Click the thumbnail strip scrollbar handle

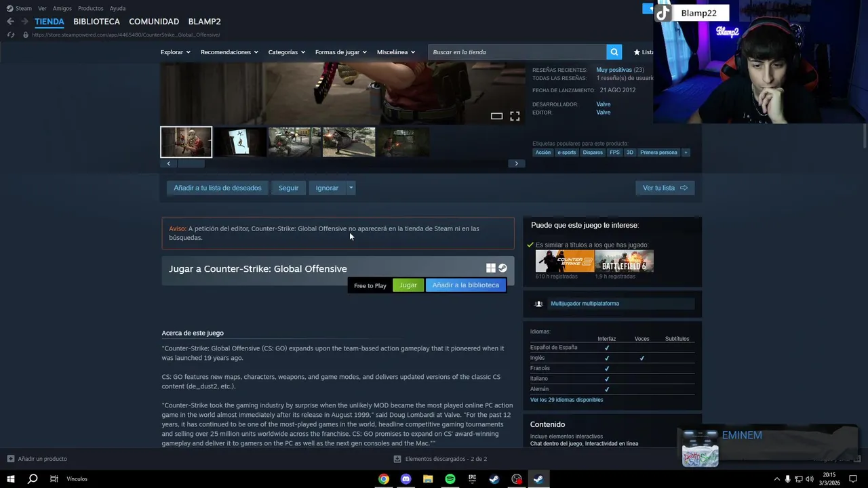coord(191,163)
